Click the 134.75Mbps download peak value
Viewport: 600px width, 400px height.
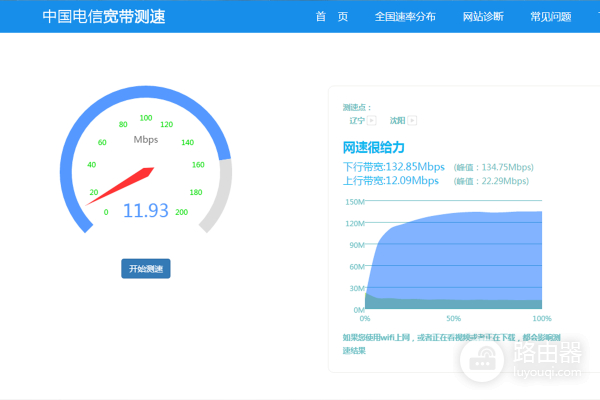point(494,167)
